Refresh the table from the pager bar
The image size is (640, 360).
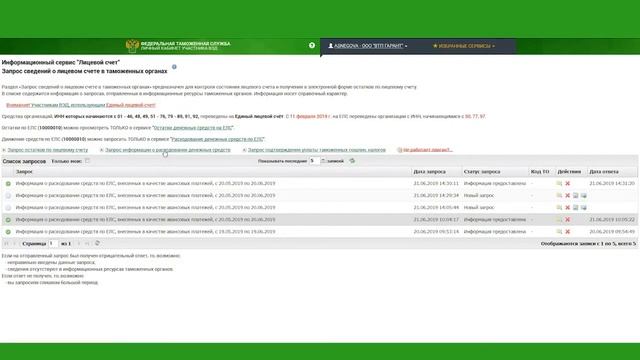click(97, 243)
